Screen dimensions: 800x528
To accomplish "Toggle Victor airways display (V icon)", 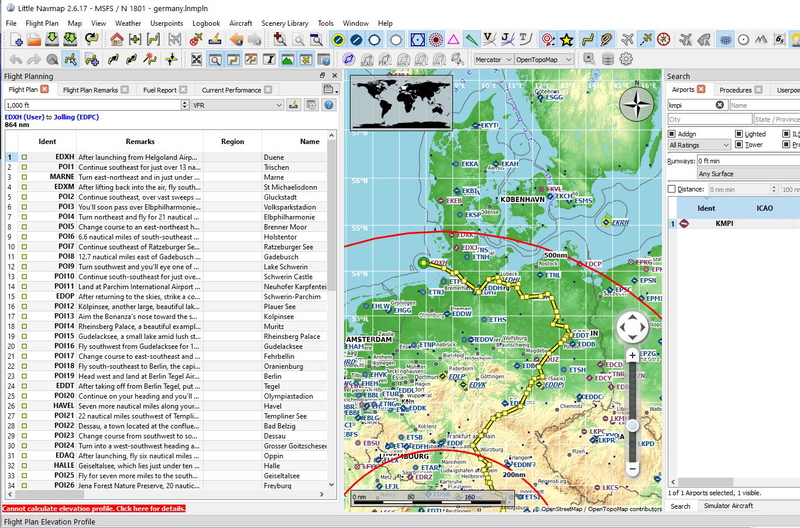I will (x=489, y=39).
